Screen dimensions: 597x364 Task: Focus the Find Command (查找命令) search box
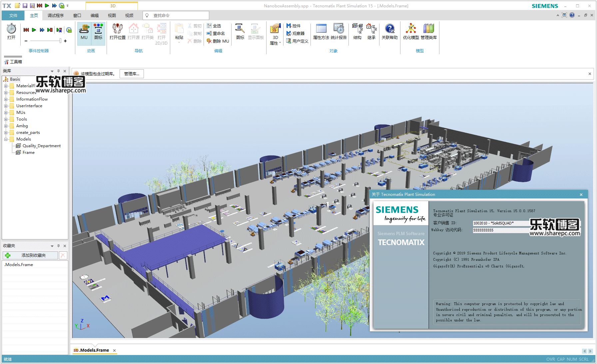176,15
